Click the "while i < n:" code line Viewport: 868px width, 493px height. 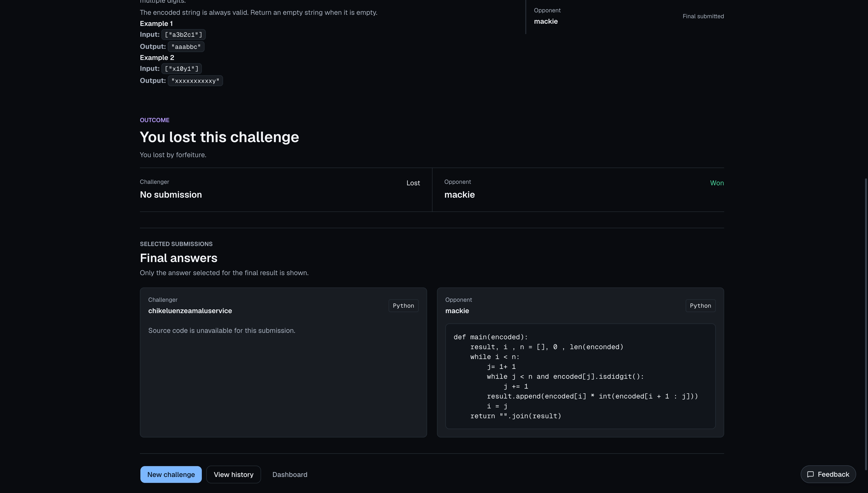495,357
